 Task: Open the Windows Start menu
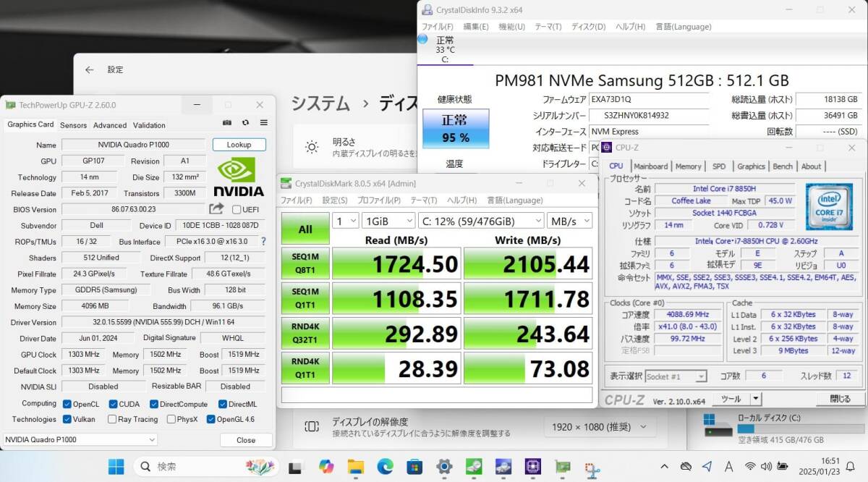click(116, 466)
